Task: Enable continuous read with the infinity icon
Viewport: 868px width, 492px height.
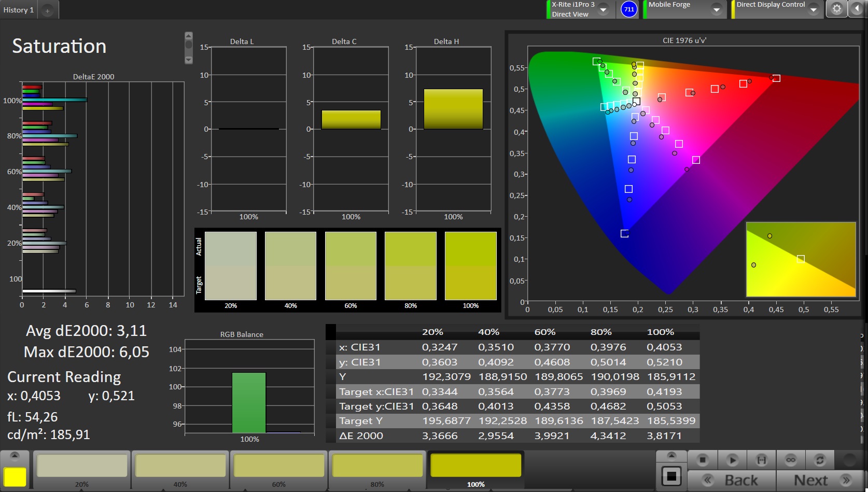Action: (790, 460)
